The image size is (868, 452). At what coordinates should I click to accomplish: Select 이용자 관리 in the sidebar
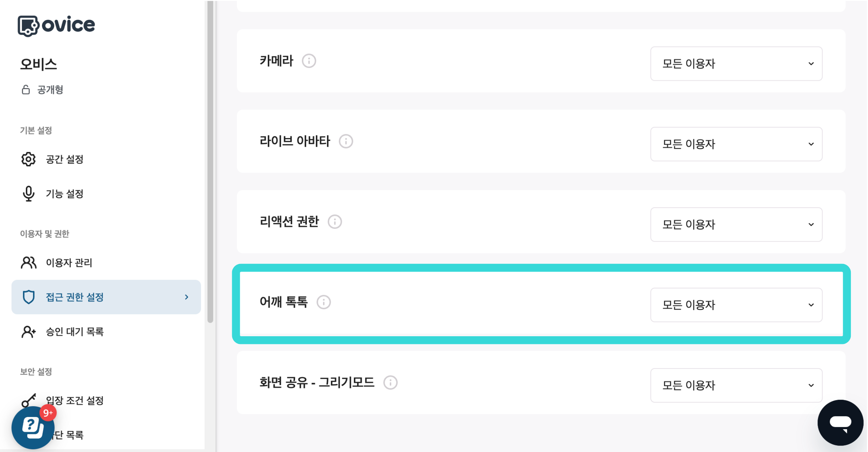pos(69,263)
